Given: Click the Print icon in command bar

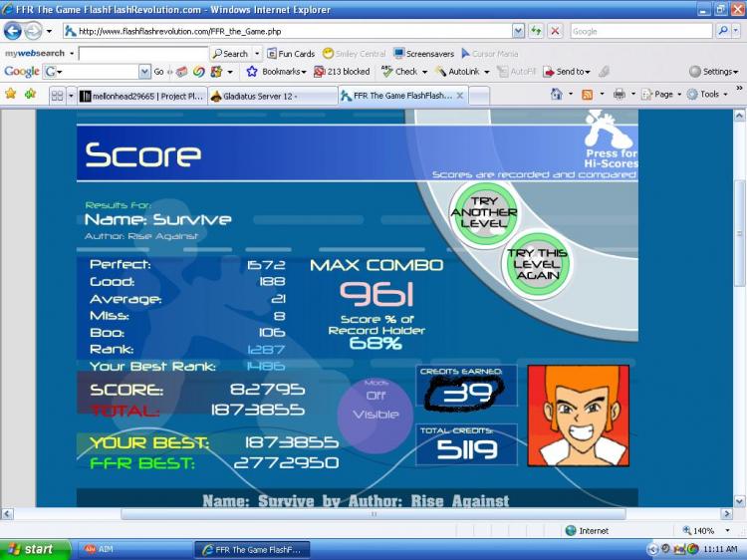Looking at the screenshot, I should point(620,95).
